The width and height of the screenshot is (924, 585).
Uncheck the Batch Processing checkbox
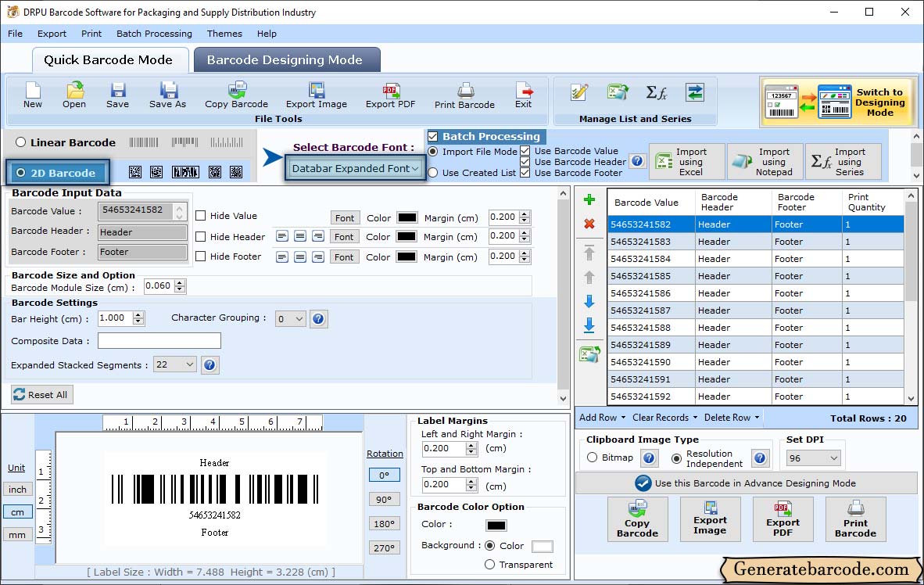(433, 136)
